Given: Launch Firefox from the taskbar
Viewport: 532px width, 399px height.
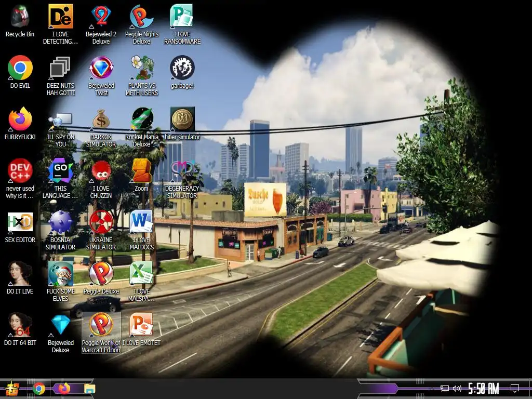Looking at the screenshot, I should click(x=64, y=388).
